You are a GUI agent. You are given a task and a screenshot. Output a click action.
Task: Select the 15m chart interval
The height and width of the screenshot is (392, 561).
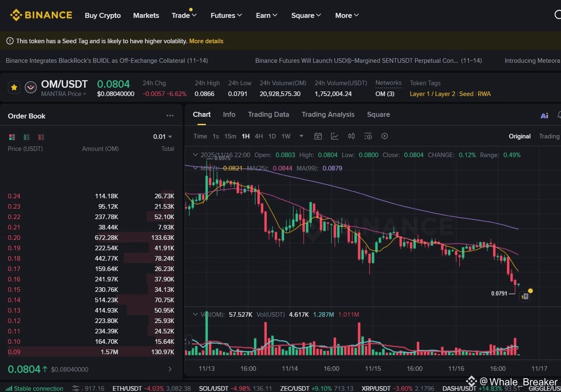coord(230,136)
